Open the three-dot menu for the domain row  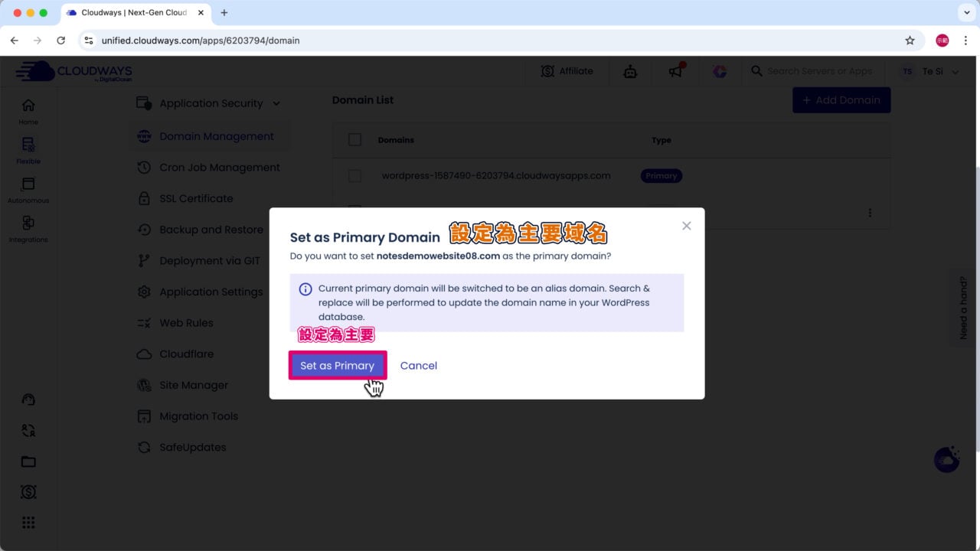pyautogui.click(x=870, y=213)
